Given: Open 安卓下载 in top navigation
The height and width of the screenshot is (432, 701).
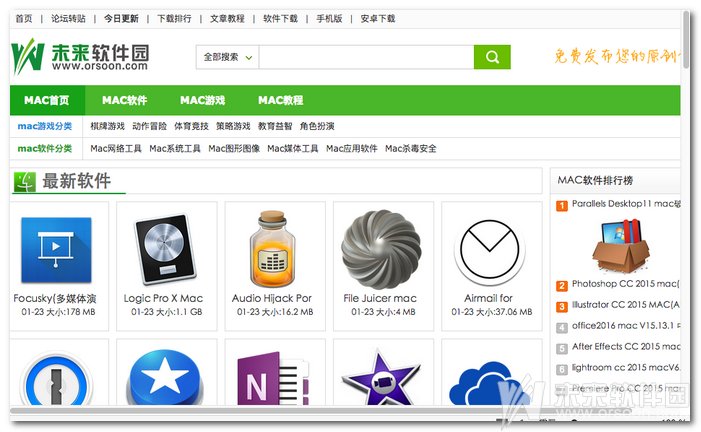Looking at the screenshot, I should (x=378, y=19).
